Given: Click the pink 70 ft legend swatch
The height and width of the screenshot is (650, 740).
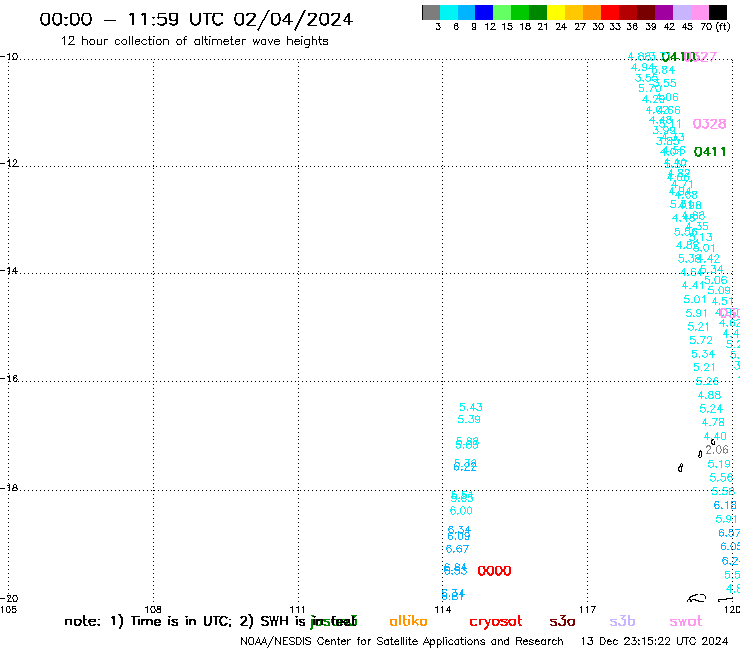Looking at the screenshot, I should pyautogui.click(x=699, y=12).
